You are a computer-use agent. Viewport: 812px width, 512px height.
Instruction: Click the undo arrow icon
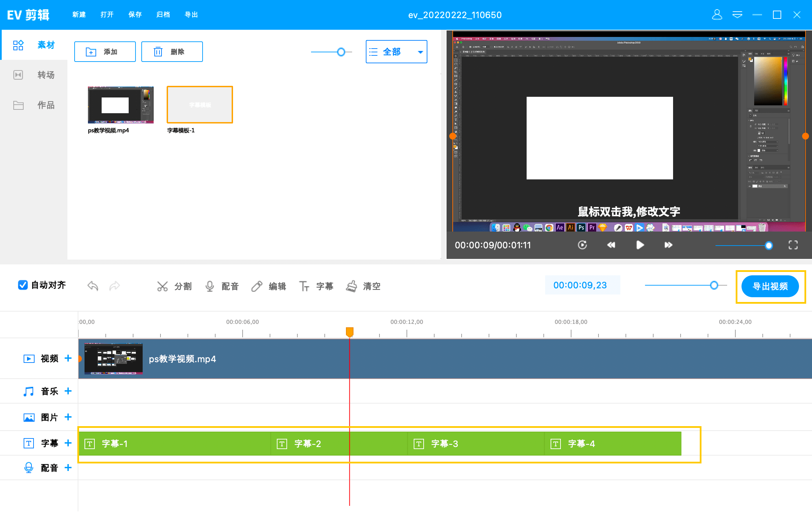coord(93,286)
